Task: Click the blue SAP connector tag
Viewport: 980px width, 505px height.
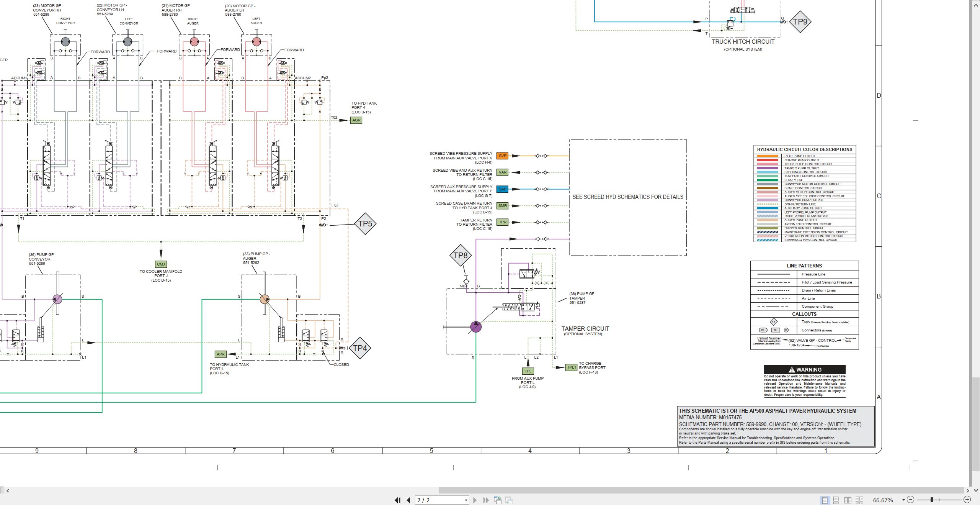Action: point(502,189)
